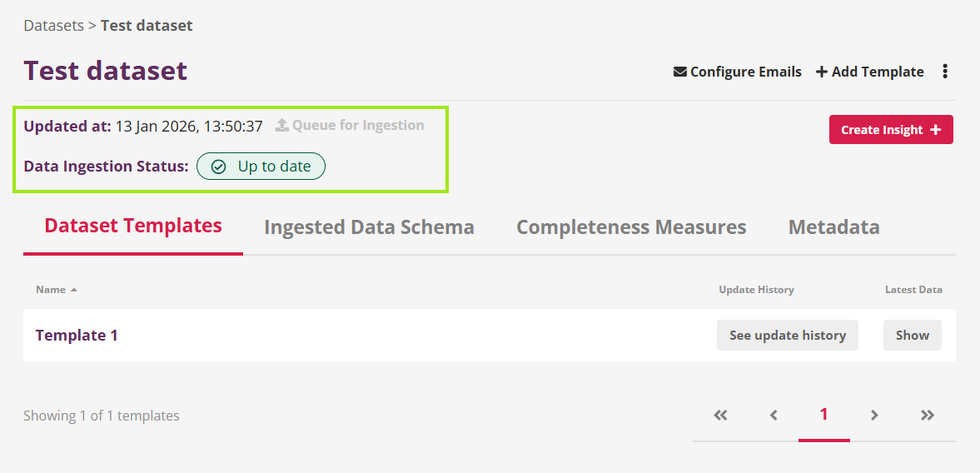This screenshot has height=473, width=980.
Task: Switch to the Dataset Templates tab
Action: point(133,227)
